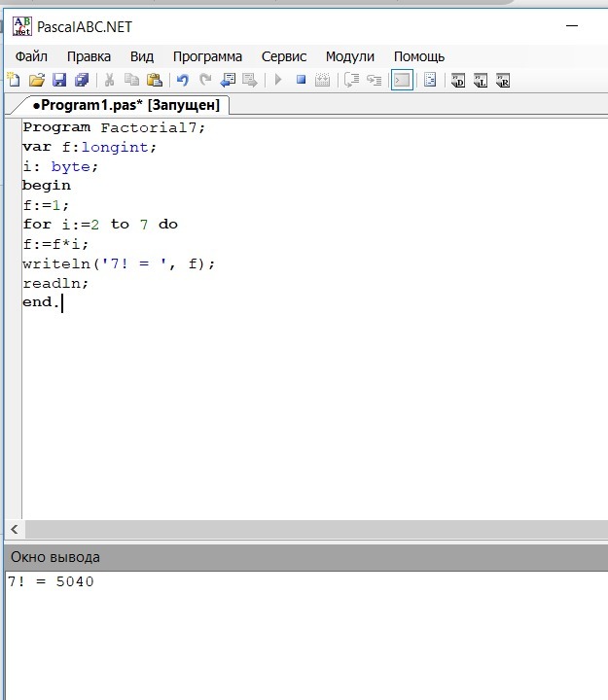Click the Open file folder icon

(37, 81)
